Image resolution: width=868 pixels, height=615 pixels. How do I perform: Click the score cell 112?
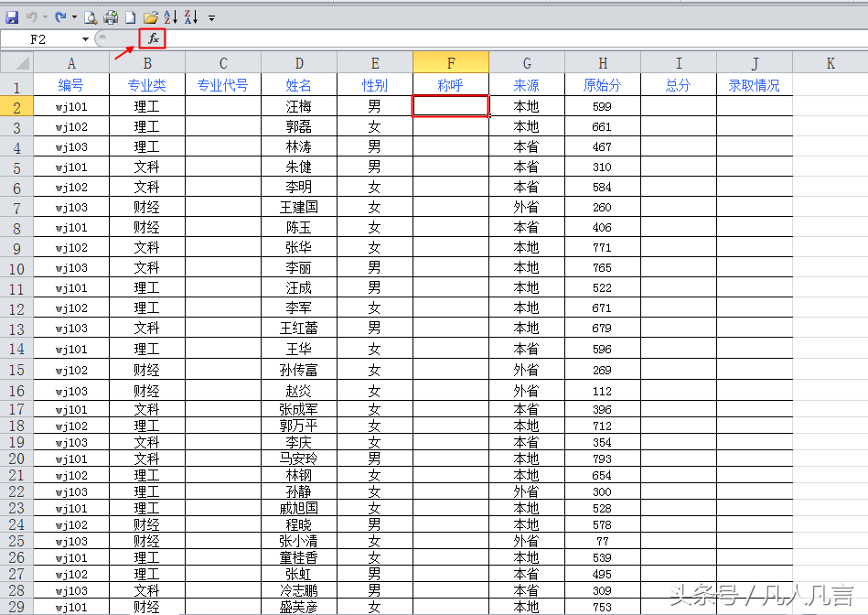click(x=603, y=391)
